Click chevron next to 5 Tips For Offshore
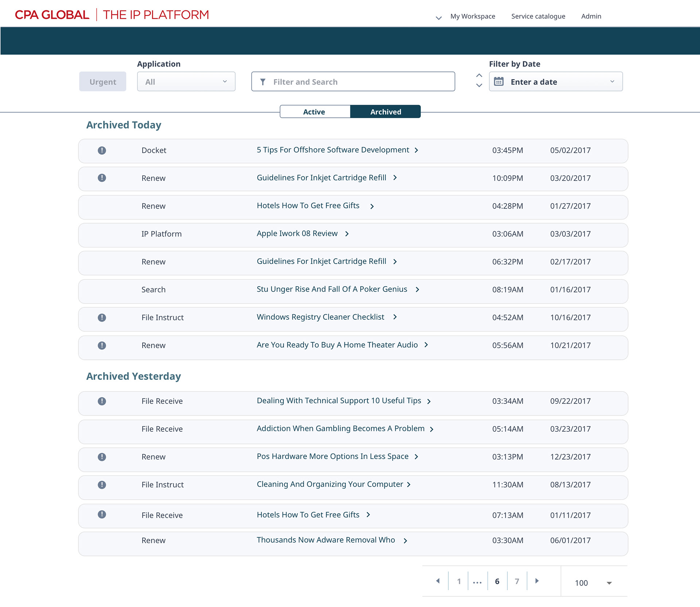700x607 pixels. (416, 150)
